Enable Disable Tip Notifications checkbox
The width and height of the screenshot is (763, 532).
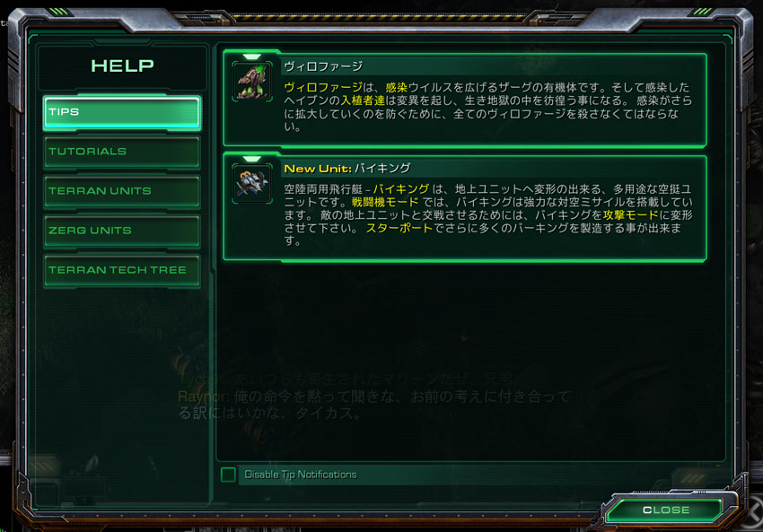point(228,474)
